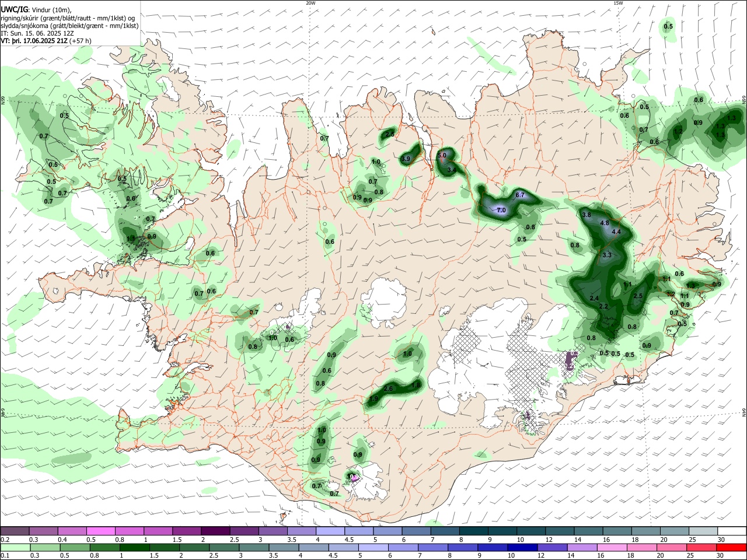Pick the darkest green swatch labeled 1 in the lower legend row
Viewport: 747px width, 560px height.
tap(134, 548)
